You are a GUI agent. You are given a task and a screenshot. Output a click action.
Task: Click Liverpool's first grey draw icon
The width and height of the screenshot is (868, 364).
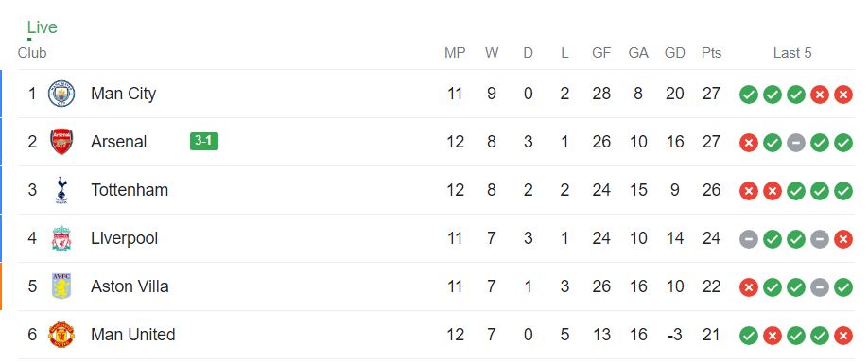[x=749, y=239]
